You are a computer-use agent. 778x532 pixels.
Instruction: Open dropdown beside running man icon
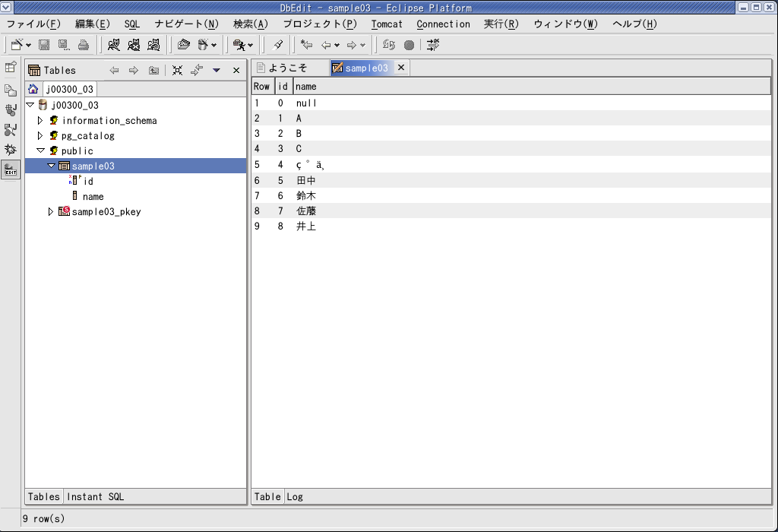[251, 46]
